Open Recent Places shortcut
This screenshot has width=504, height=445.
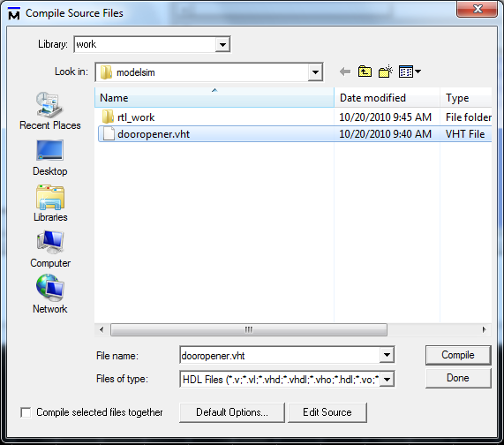pyautogui.click(x=49, y=111)
